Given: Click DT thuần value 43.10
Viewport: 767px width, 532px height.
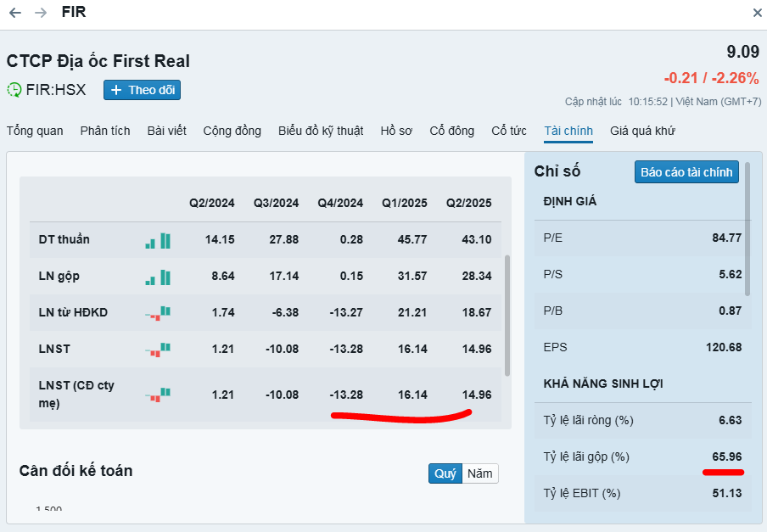Looking at the screenshot, I should click(x=477, y=239).
